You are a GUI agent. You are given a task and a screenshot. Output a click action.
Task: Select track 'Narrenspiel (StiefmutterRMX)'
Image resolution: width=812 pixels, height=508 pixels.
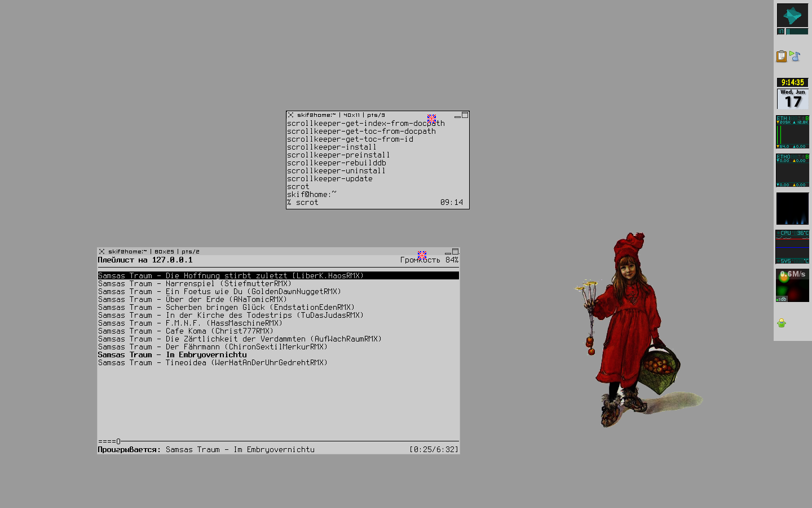195,283
